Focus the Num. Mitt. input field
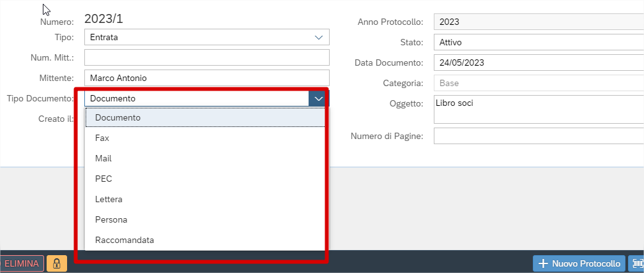This screenshot has height=273, width=644. (x=207, y=57)
